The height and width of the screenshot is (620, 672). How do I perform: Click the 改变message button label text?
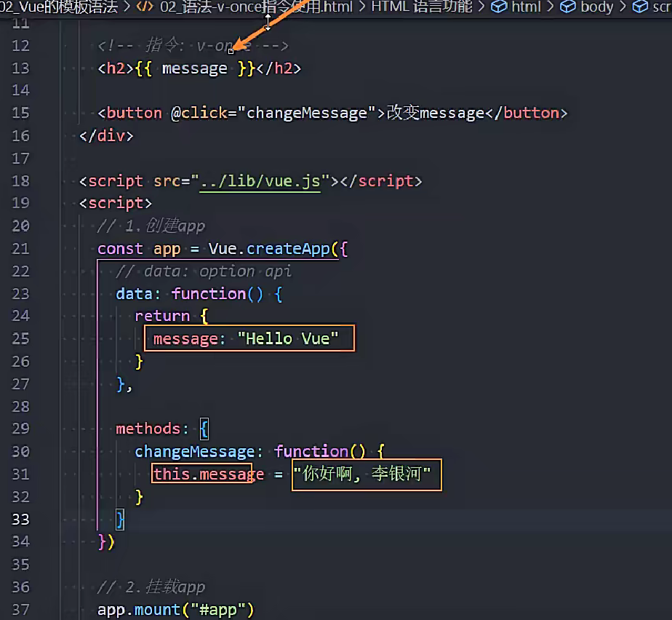point(436,113)
